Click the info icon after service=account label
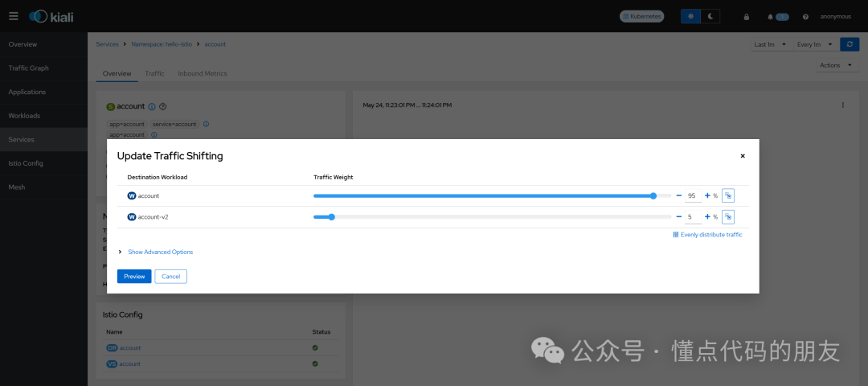This screenshot has width=868, height=386. click(206, 124)
